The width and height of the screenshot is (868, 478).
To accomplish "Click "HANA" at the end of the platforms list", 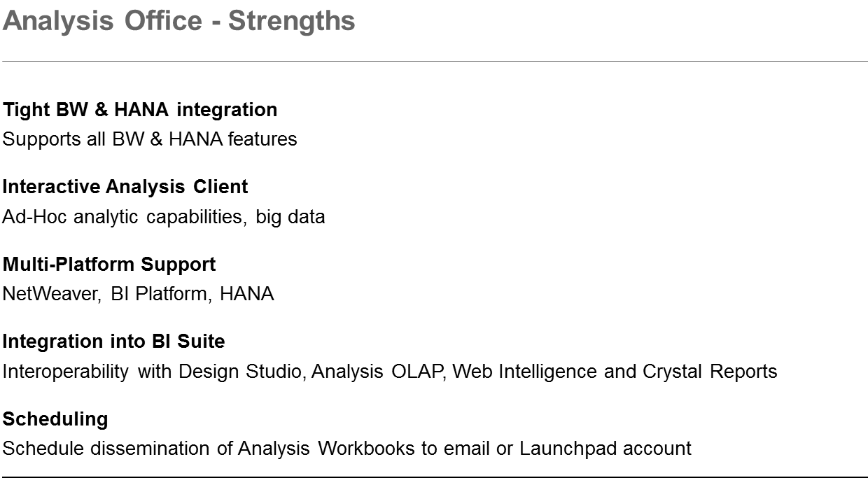I will coord(246,294).
